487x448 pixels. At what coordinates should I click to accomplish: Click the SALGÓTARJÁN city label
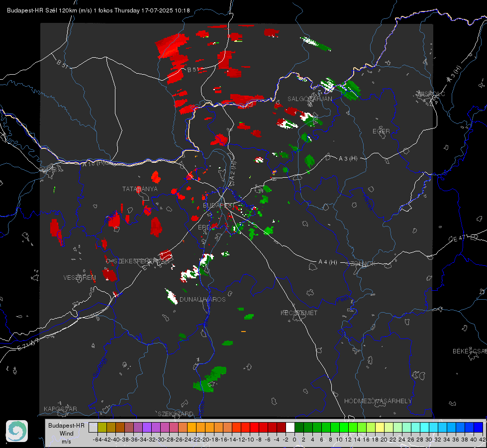click(309, 99)
